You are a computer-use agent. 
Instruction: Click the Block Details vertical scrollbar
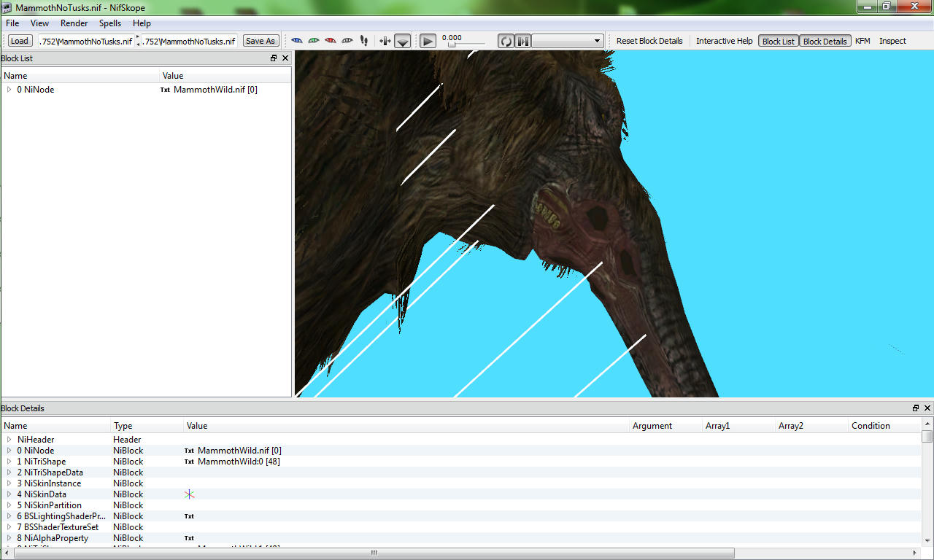(927, 483)
